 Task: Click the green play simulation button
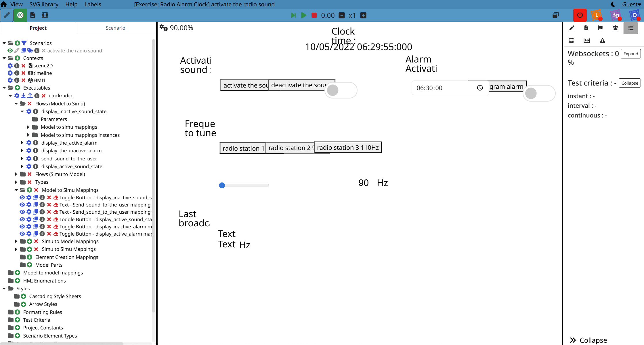click(303, 15)
